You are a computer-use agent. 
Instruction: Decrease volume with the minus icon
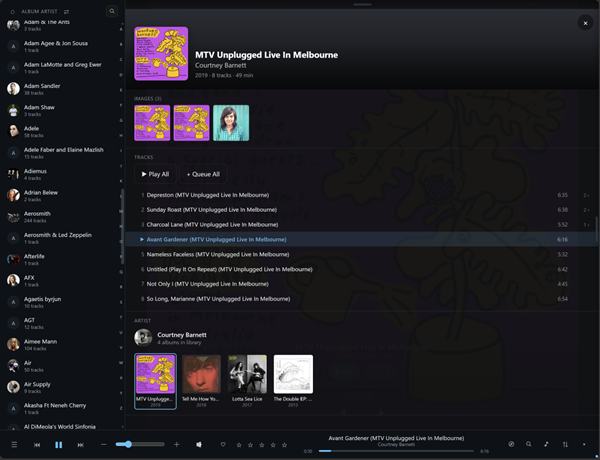pos(103,444)
